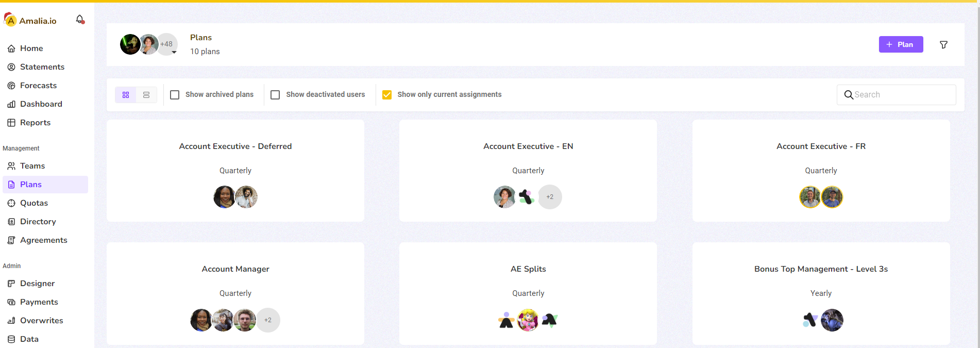This screenshot has height=348, width=980.
Task: Click the Agreements icon in sidebar
Action: (11, 240)
